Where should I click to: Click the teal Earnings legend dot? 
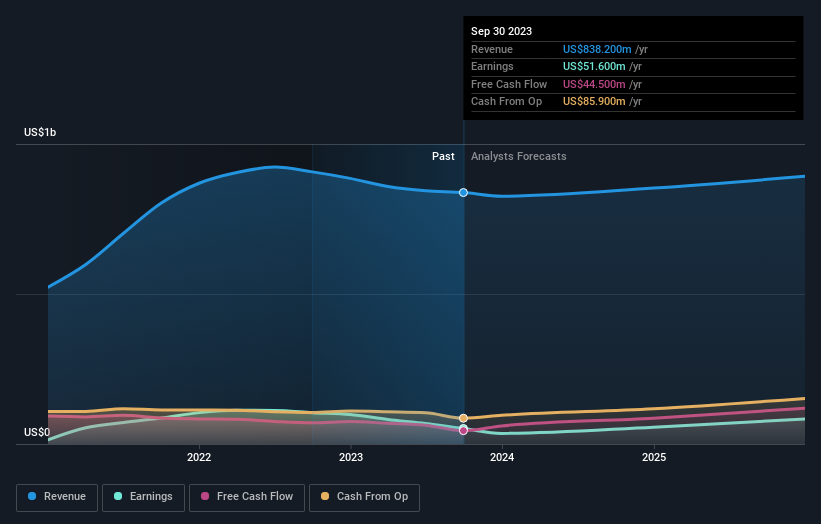tap(118, 496)
